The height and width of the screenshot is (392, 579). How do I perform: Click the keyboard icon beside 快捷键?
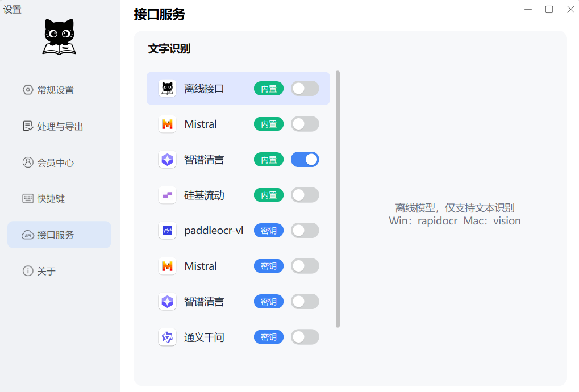(x=28, y=199)
